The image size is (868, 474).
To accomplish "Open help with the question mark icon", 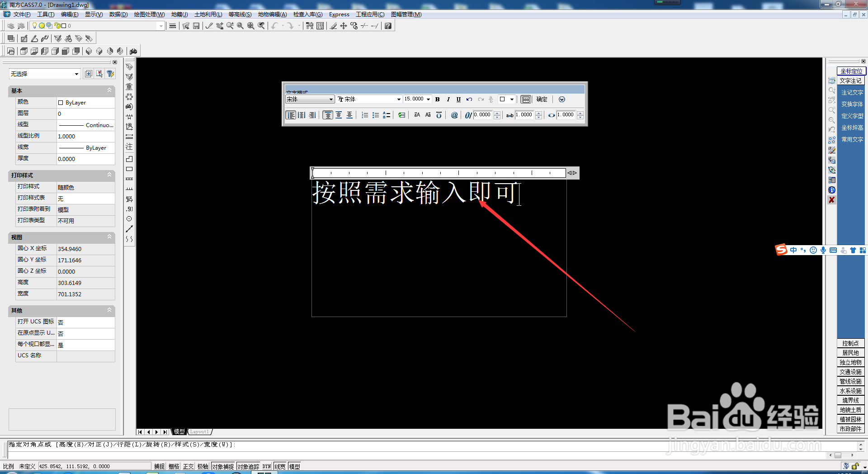I will [388, 26].
